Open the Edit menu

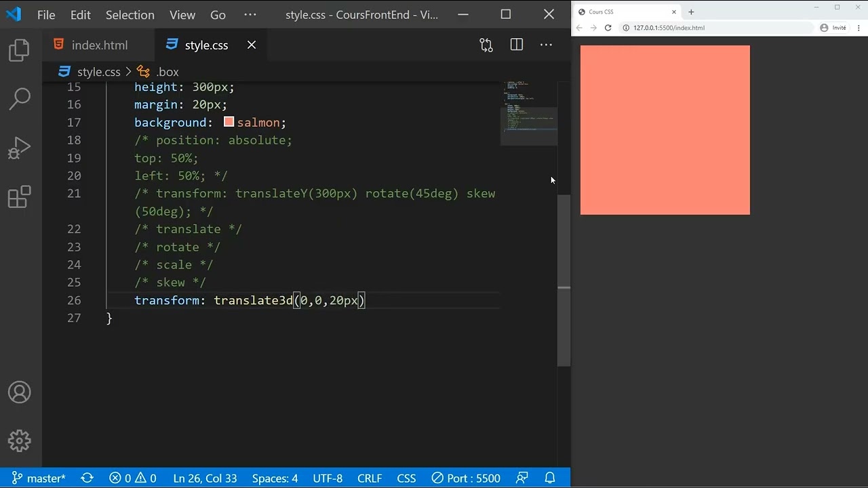point(80,14)
